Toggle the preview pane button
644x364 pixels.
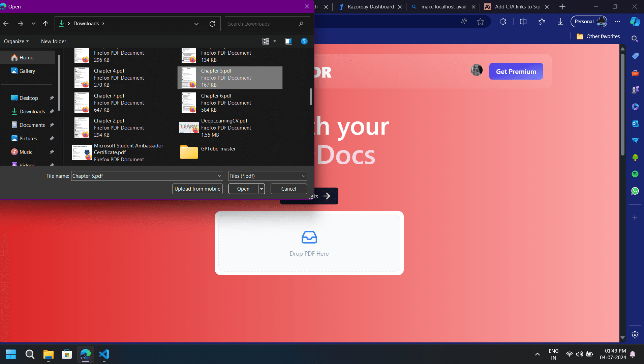(288, 41)
